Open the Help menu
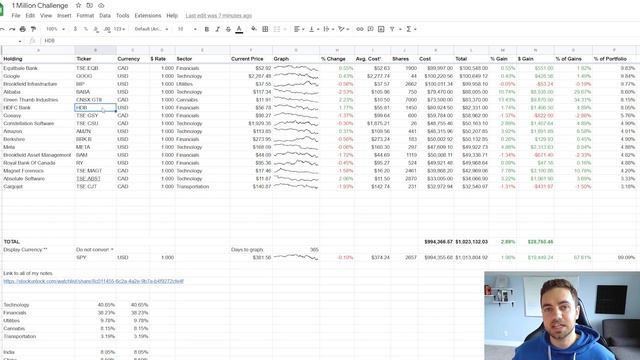Screen dimensions: 640x360 [x=172, y=16]
